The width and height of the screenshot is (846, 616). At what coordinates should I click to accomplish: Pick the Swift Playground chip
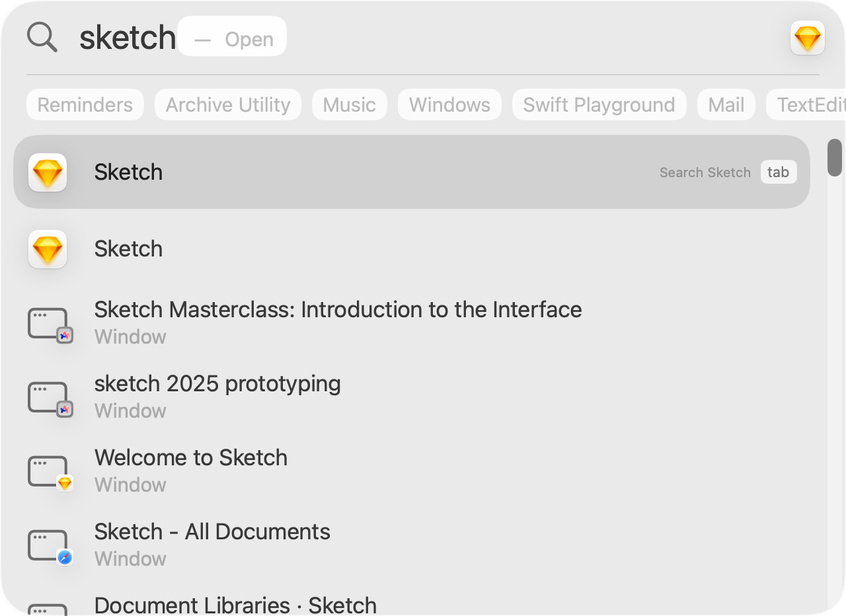[x=599, y=104]
